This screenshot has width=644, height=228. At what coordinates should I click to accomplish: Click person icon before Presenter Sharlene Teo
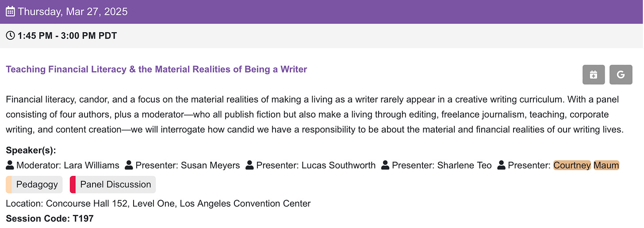(386, 166)
